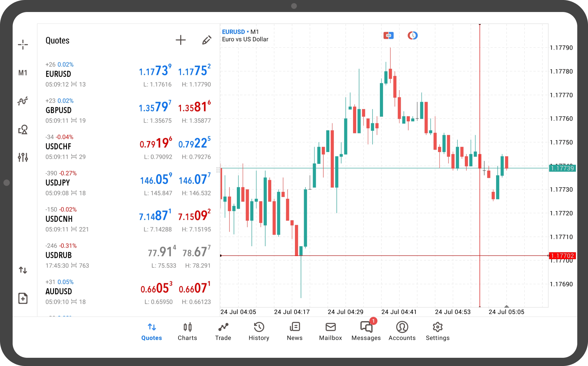This screenshot has height=366, width=588.
Task: Click the chart scroll position triangle marker
Action: 507,306
